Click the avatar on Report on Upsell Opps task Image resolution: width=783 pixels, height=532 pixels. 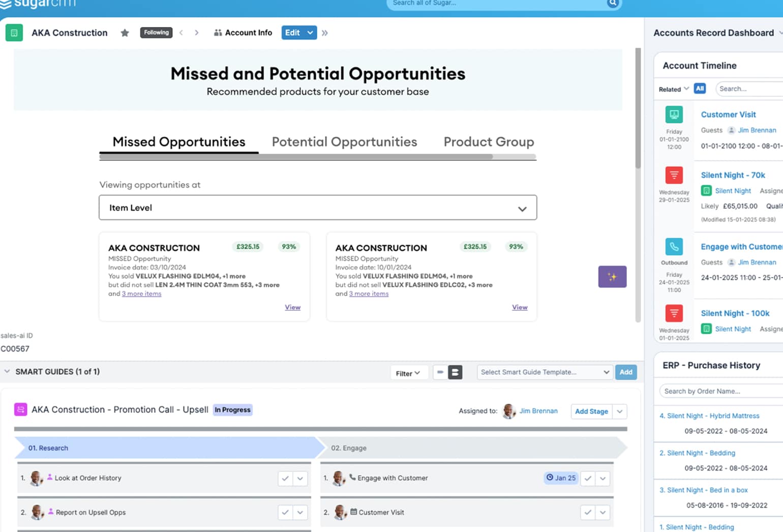[38, 512]
